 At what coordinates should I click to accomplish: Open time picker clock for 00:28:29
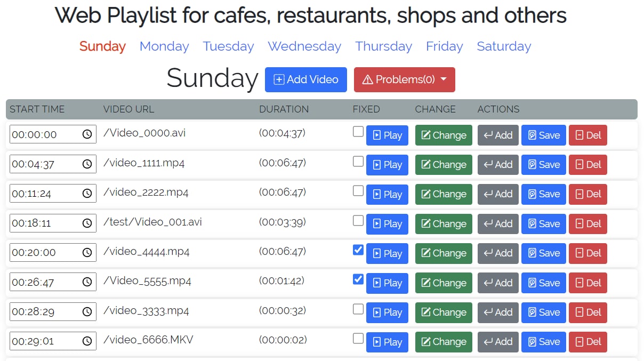pyautogui.click(x=87, y=312)
